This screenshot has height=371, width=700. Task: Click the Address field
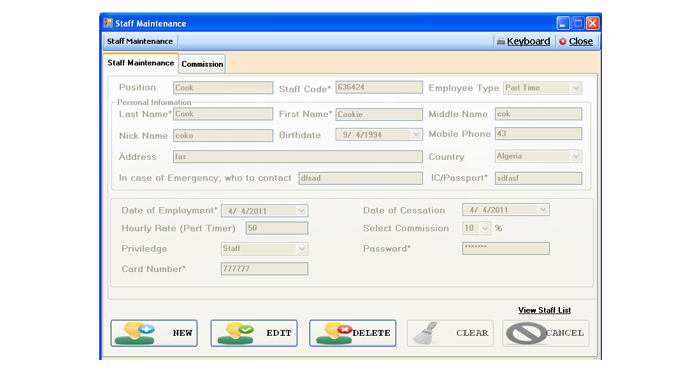click(298, 157)
